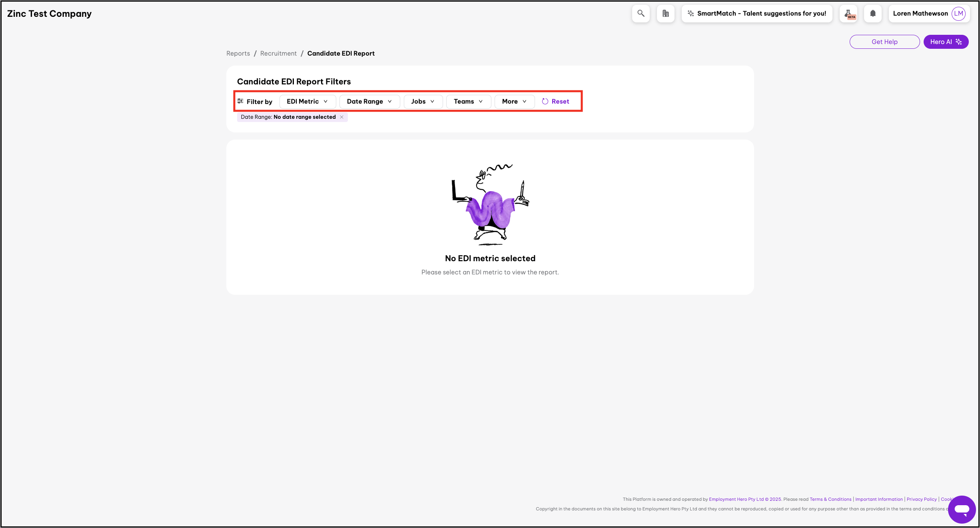This screenshot has width=980, height=528.
Task: Click the Filter by sliders icon
Action: click(x=240, y=101)
